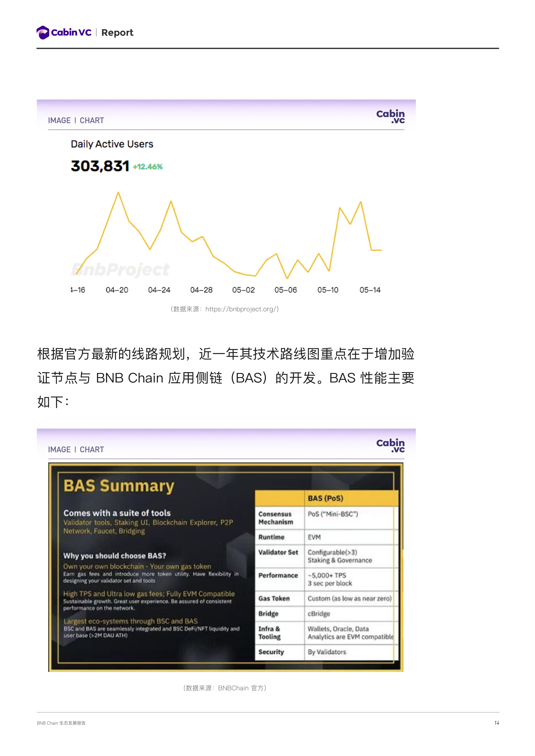The height and width of the screenshot is (756, 535).
Task: Click the CabinVC logo in header
Action: (64, 32)
